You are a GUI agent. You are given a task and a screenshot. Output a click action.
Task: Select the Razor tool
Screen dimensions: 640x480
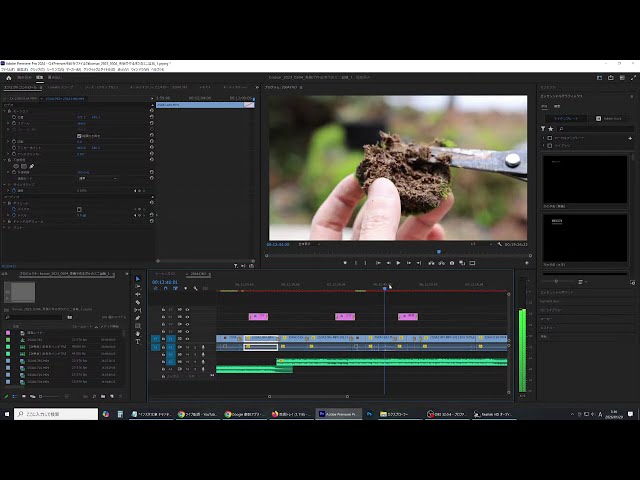[138, 302]
